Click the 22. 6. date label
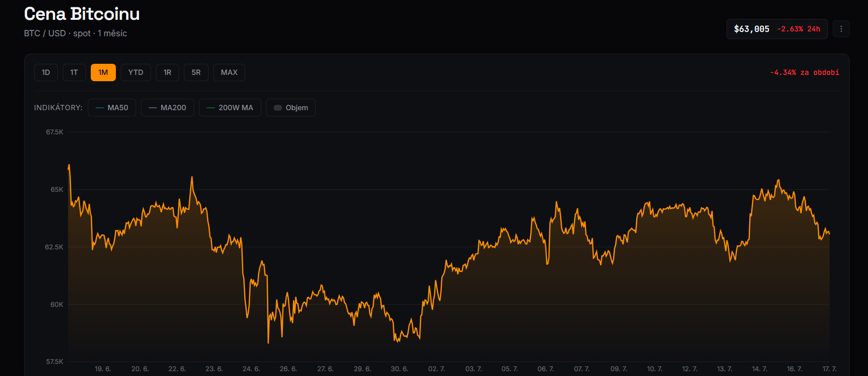Viewport: 868px width, 376px height. [x=177, y=369]
